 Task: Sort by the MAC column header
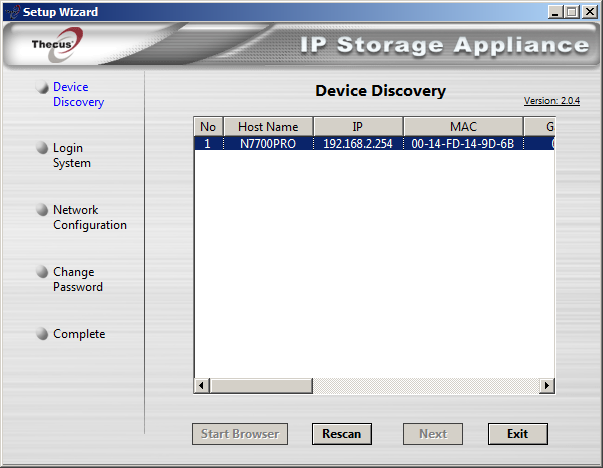pyautogui.click(x=463, y=127)
